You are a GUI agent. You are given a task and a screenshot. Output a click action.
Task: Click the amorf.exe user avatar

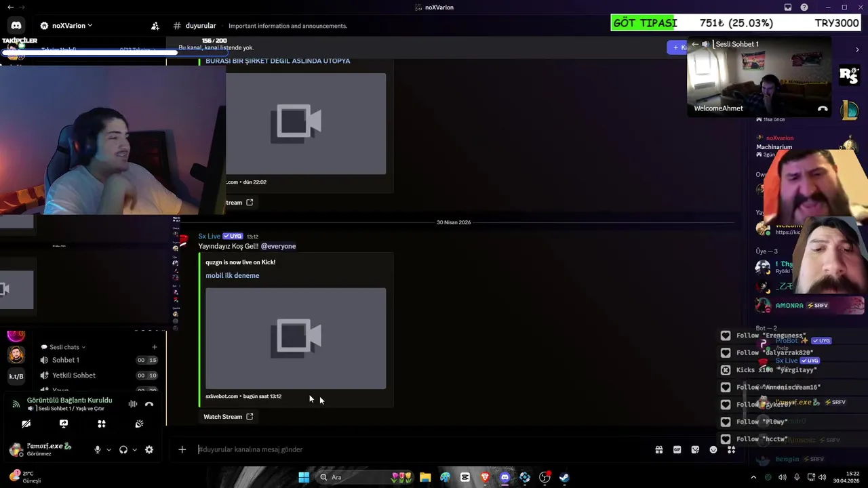click(16, 449)
